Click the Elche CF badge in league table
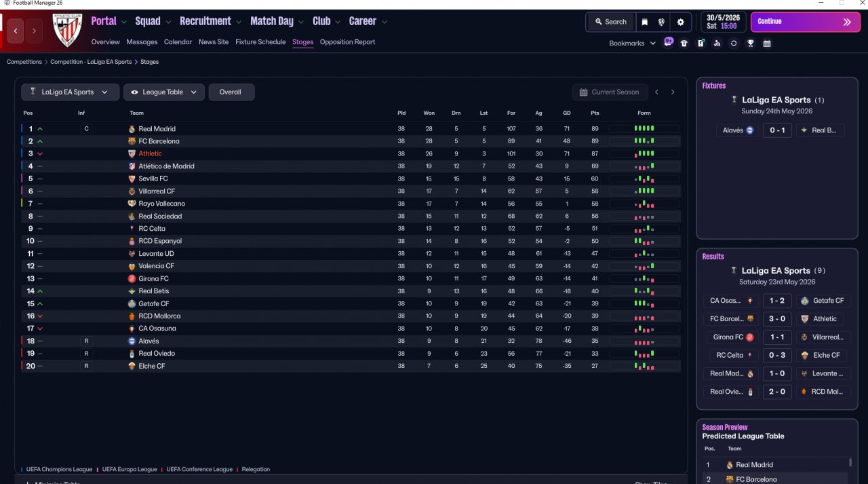 point(132,366)
